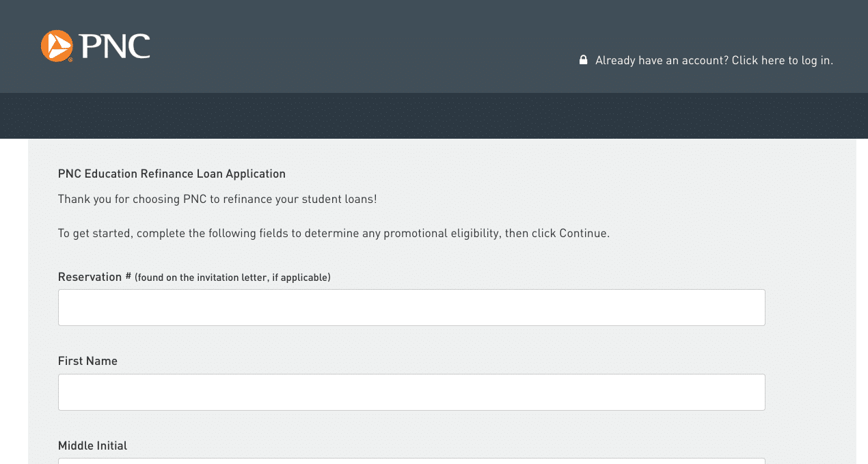Click empty header area between logo and login
868x464 pixels.
pos(362,46)
